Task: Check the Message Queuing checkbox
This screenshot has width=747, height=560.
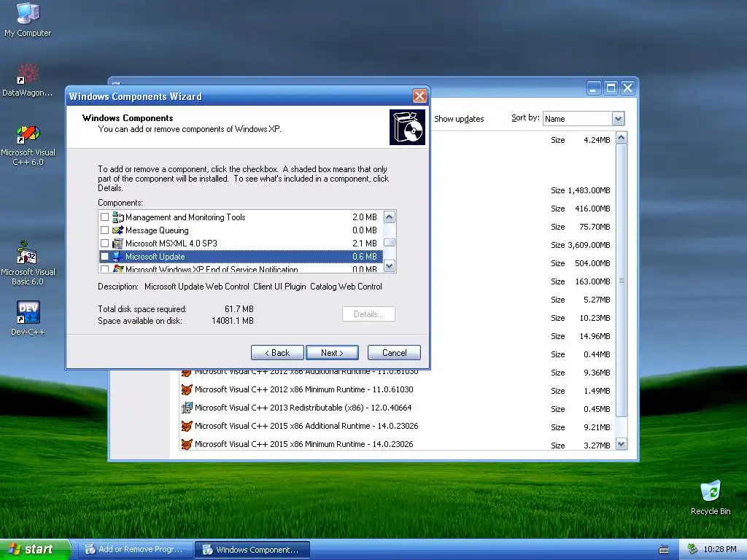Action: pos(105,230)
